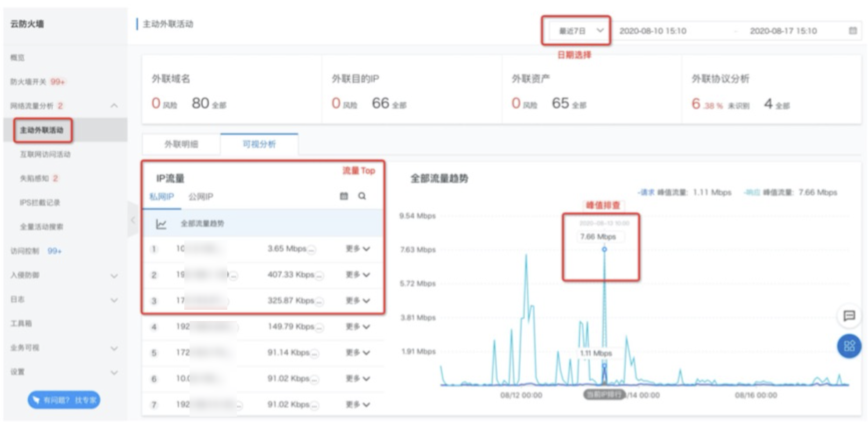Open 更多 dropdown for the 91.14 Kbps row
Image resolution: width=868 pixels, height=422 pixels.
(x=358, y=352)
